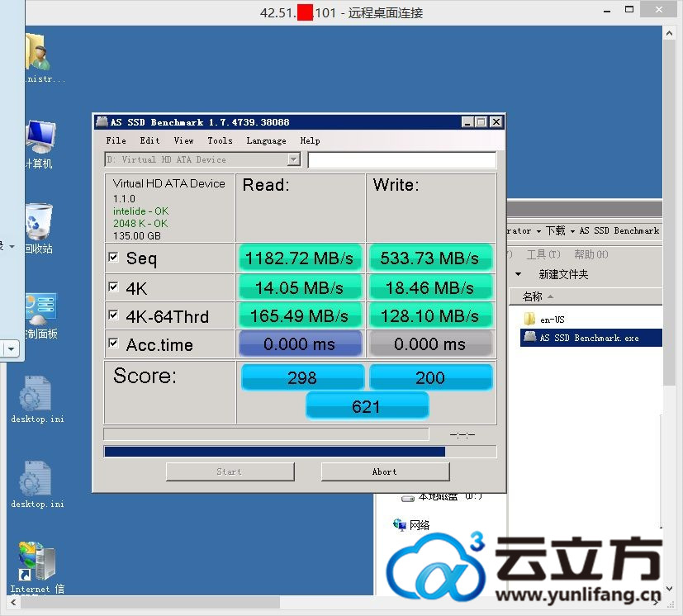Click the 4K write result 18.46 MB/s

coord(429,287)
